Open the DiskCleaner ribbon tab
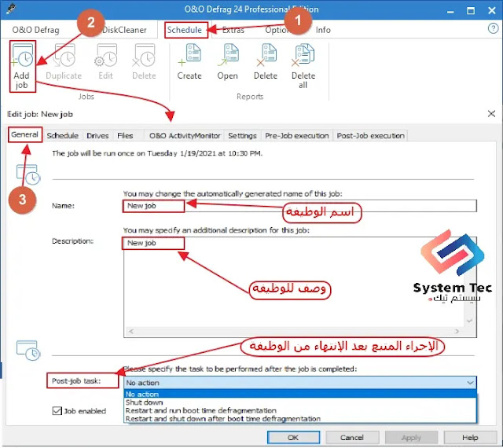 coord(124,30)
